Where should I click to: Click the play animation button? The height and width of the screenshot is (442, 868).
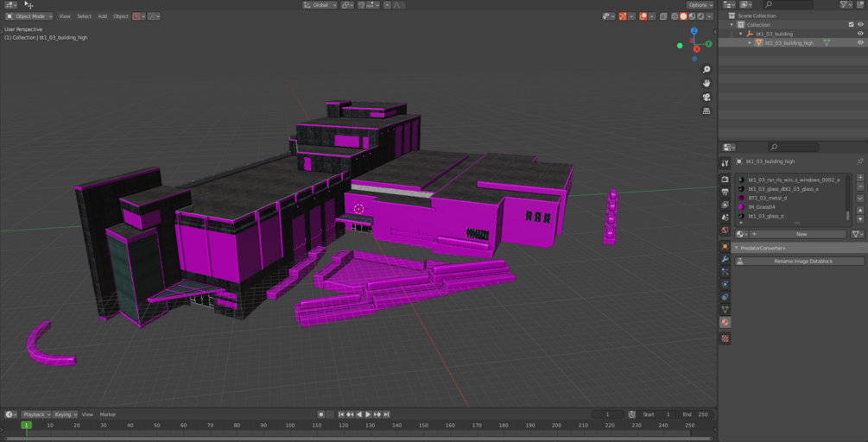[x=368, y=414]
